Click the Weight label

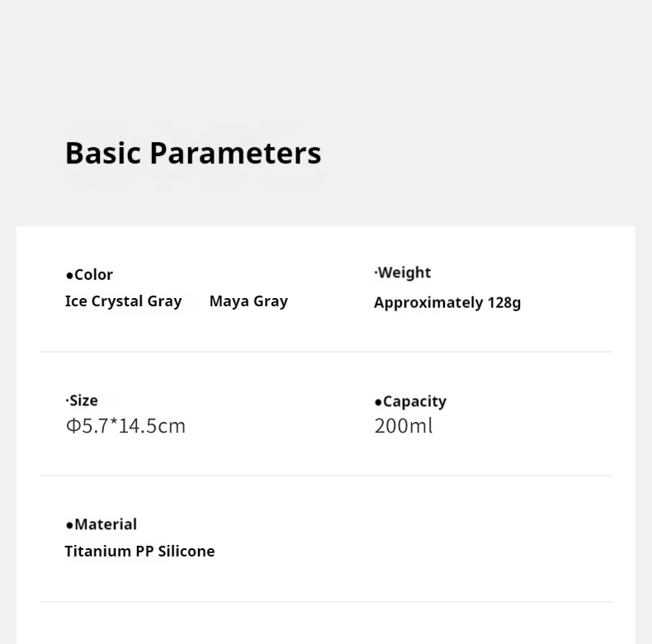point(404,273)
